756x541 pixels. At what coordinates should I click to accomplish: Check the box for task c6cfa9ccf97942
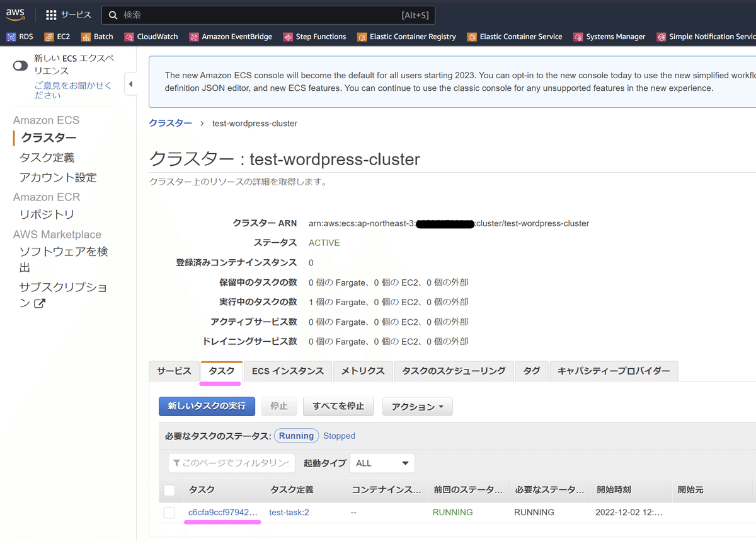tap(169, 513)
